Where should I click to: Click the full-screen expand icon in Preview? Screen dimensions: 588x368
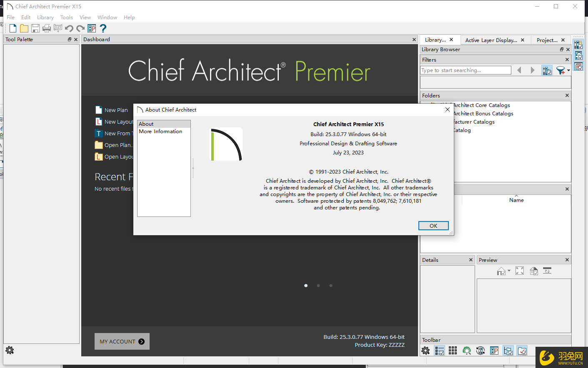520,271
